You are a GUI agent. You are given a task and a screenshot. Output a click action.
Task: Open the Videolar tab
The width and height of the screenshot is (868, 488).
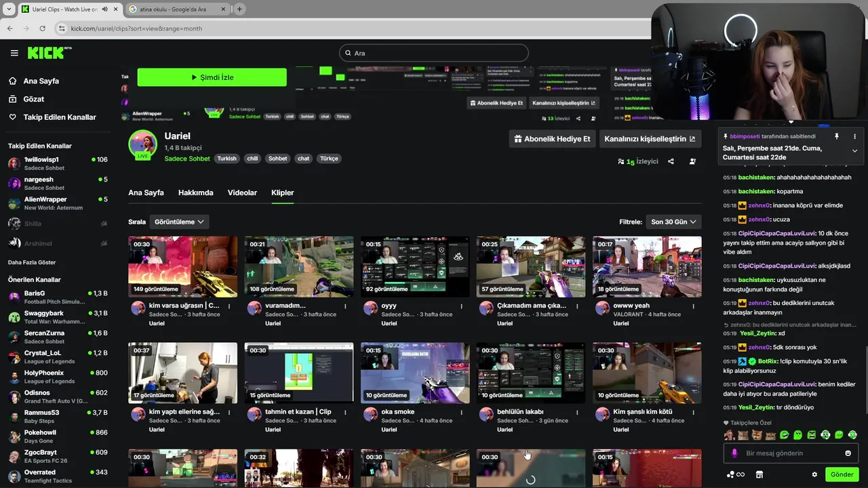[x=242, y=192]
